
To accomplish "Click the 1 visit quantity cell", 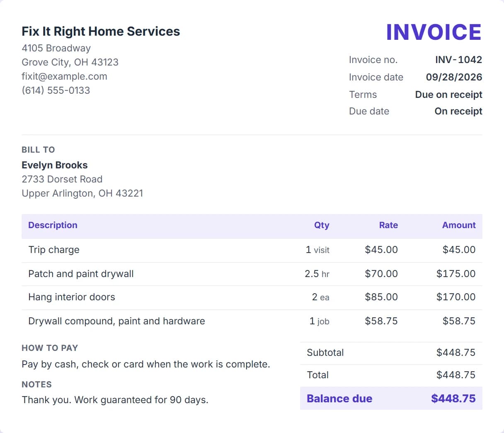I will (317, 250).
